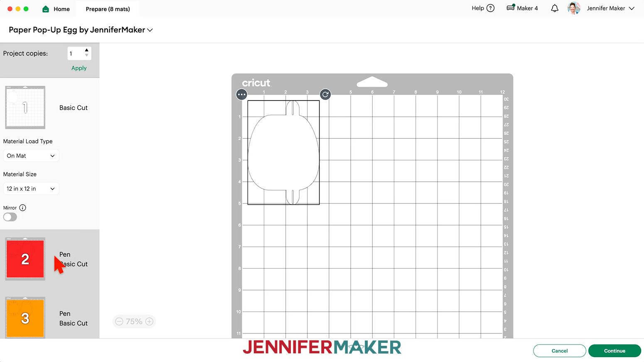This screenshot has width=644, height=362.
Task: Click the 75% zoom level text
Action: coord(134,321)
